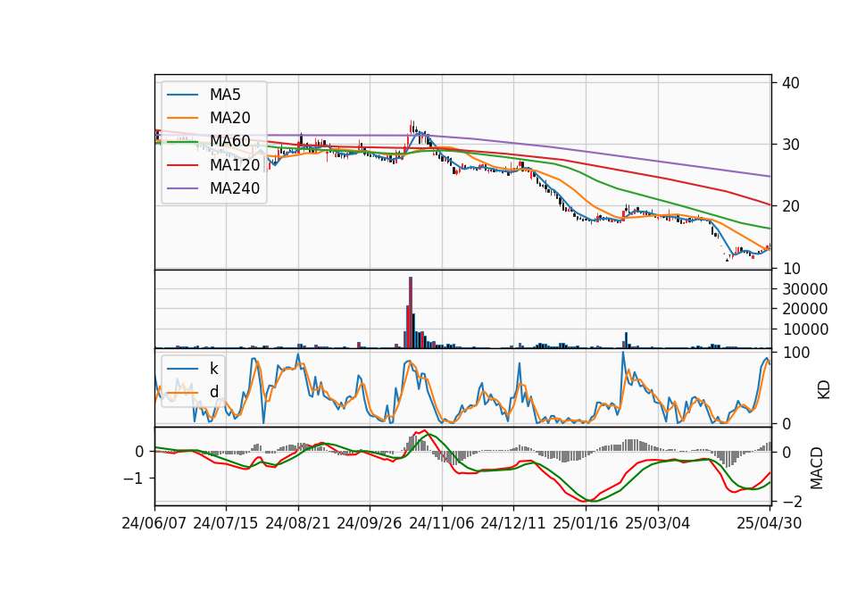857x616 pixels.
Task: Click the orange MA20 legend line sample
Action: [x=182, y=118]
